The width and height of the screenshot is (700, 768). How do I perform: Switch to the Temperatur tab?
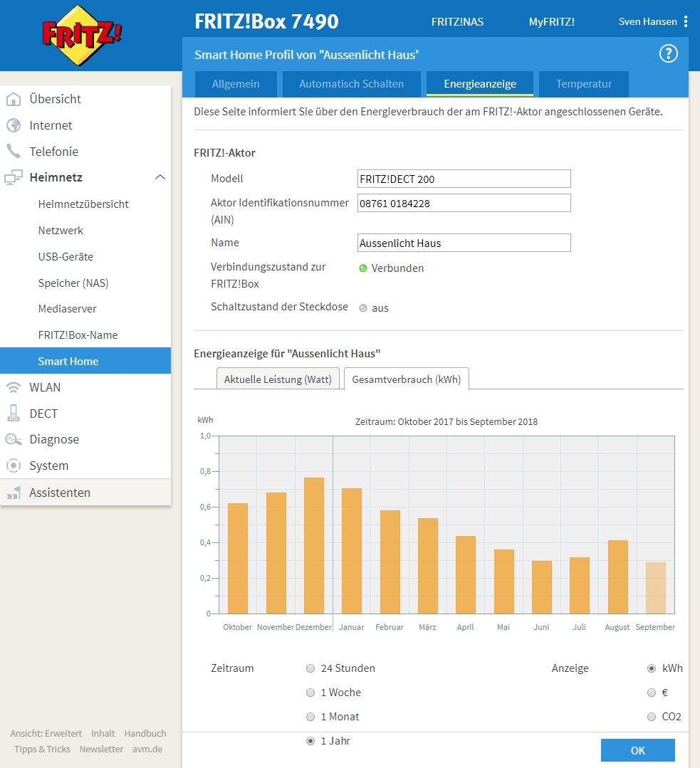coord(583,84)
